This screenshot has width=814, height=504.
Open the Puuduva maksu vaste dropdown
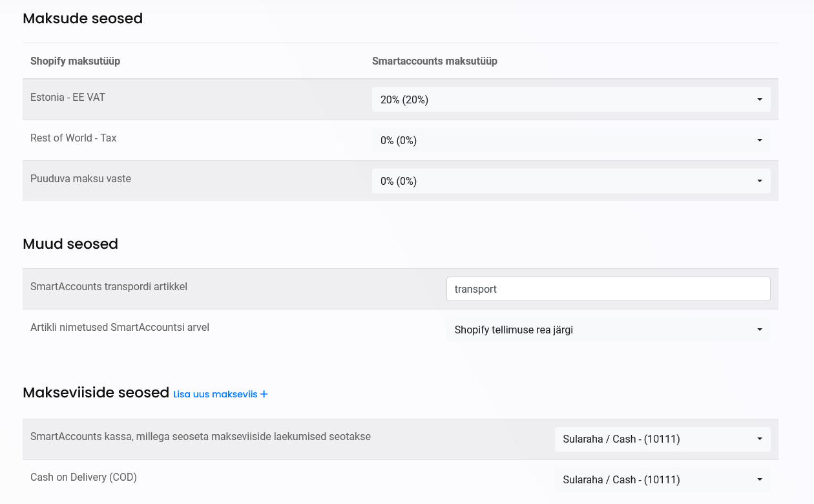coord(571,181)
